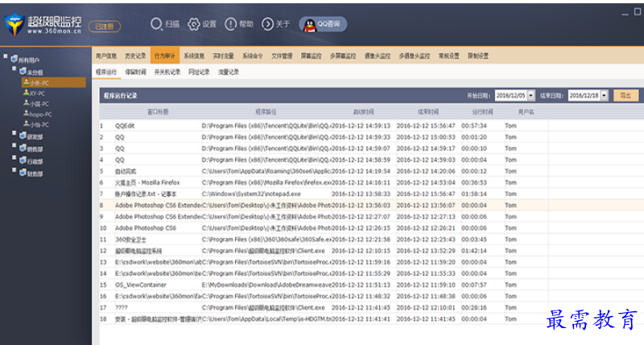Select the 行为审计 tab

click(165, 55)
